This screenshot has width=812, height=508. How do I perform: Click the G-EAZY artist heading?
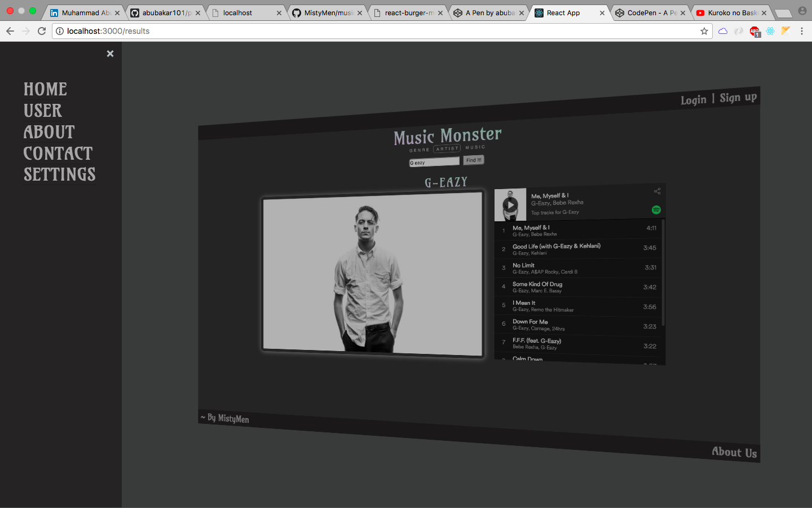tap(446, 182)
